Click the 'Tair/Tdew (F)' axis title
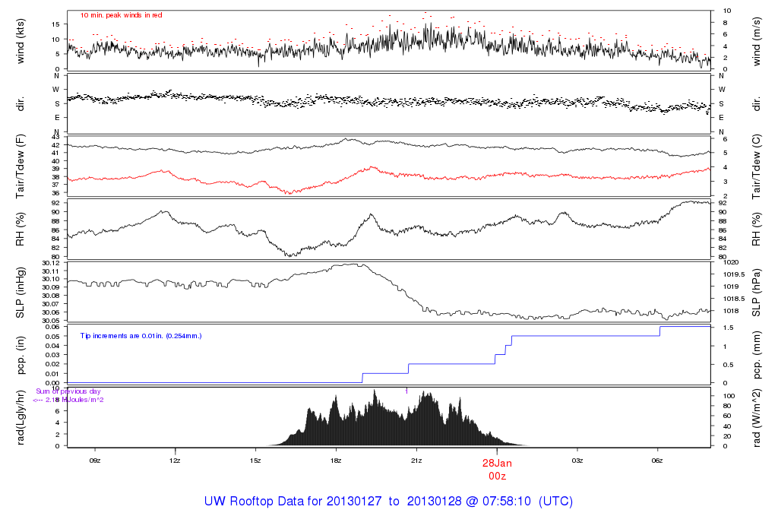The image size is (778, 532). (21, 166)
